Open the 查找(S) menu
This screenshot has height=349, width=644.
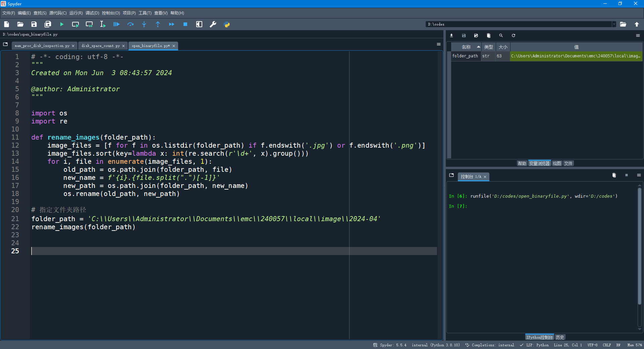point(40,13)
